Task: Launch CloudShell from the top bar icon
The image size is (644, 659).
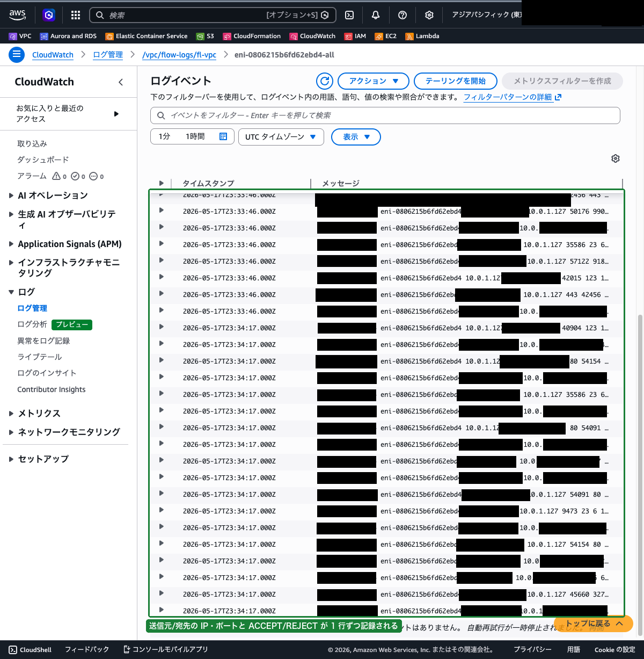Action: [x=349, y=15]
